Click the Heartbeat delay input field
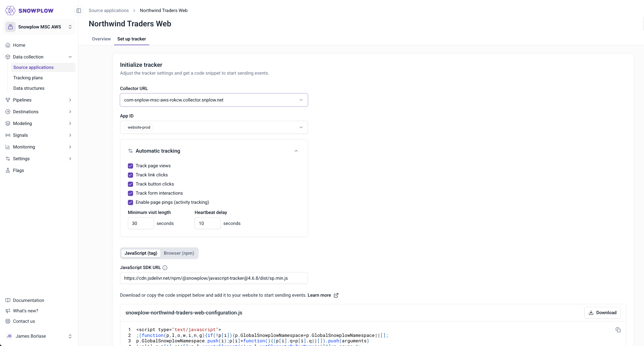 pos(207,223)
